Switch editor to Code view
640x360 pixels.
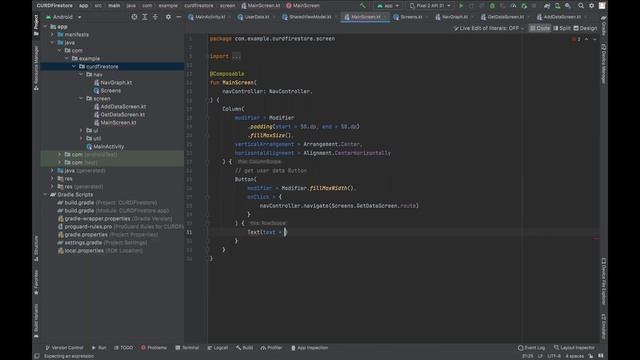(540, 28)
